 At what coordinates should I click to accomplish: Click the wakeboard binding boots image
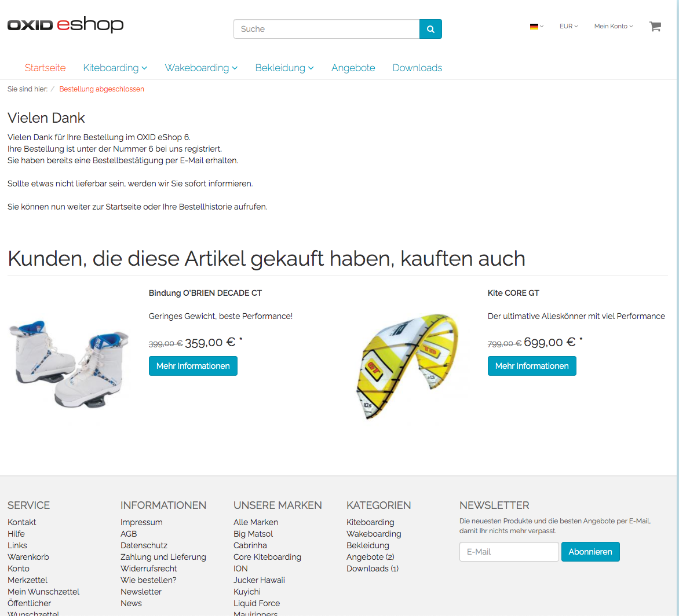70,364
